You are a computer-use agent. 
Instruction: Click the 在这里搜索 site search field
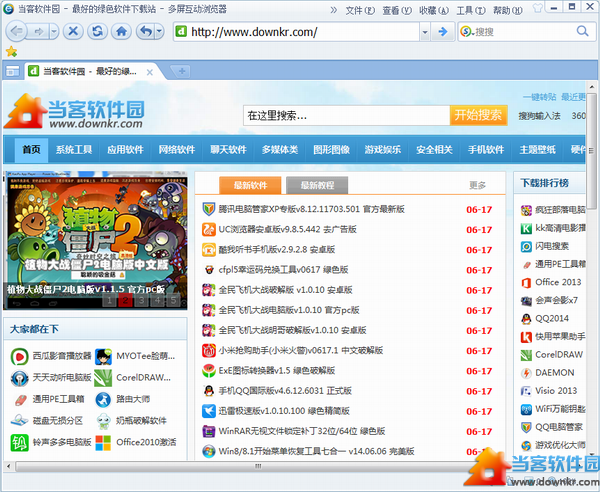click(x=346, y=115)
